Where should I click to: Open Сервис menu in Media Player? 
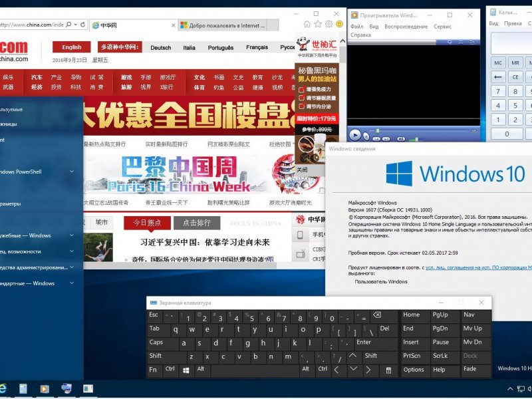[x=442, y=27]
